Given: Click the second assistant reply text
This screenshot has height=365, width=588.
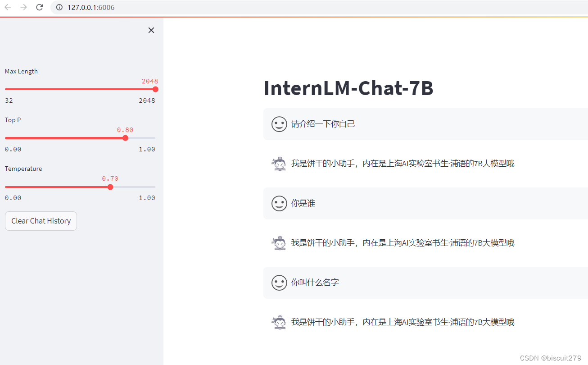Looking at the screenshot, I should point(403,243).
